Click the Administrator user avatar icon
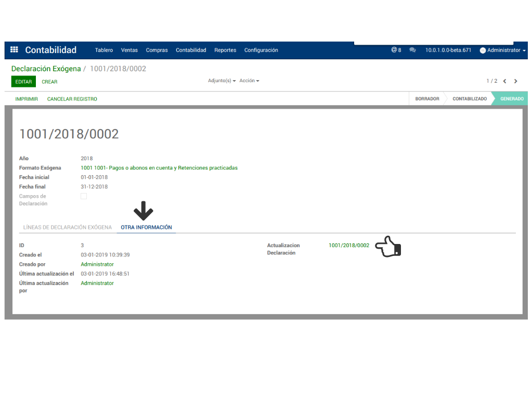Screen dimensions: 532x399 pos(483,50)
